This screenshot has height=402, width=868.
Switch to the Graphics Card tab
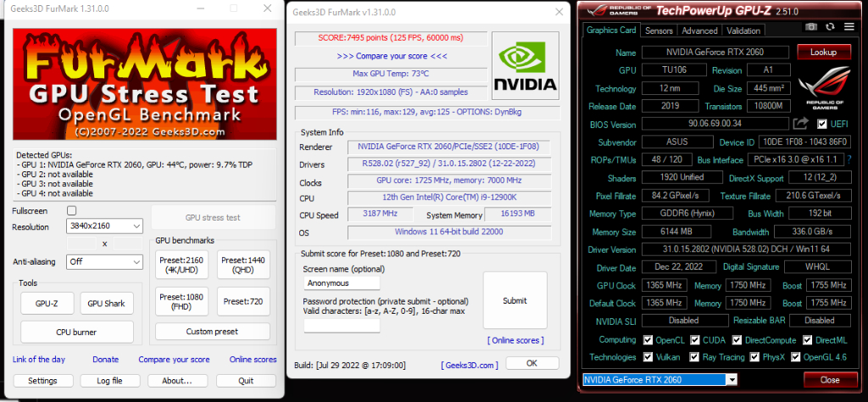tap(611, 30)
